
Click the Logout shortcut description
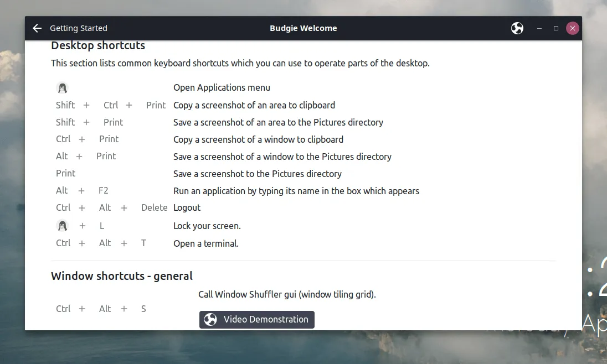(187, 208)
